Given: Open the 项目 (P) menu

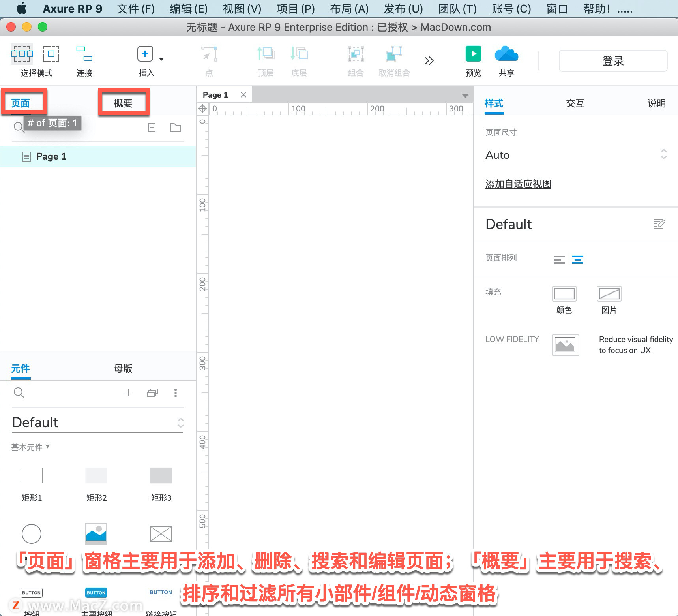Looking at the screenshot, I should click(x=296, y=9).
